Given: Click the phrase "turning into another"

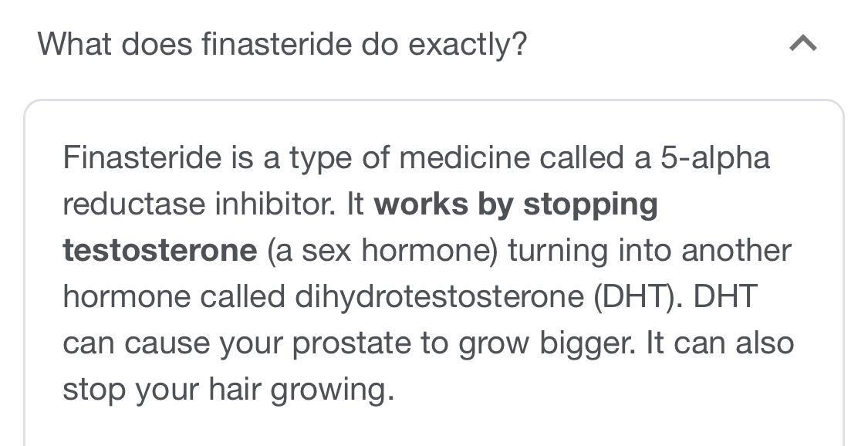Looking at the screenshot, I should pyautogui.click(x=650, y=251).
